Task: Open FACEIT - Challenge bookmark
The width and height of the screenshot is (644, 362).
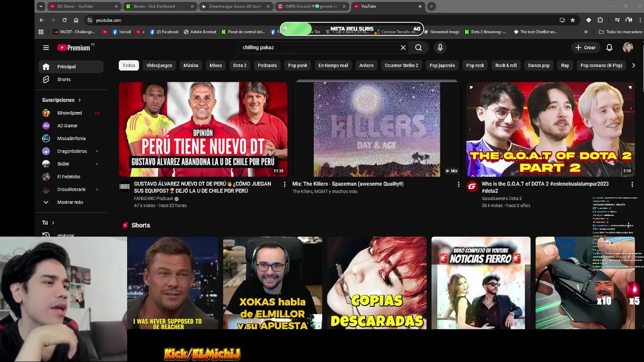Action: (x=74, y=32)
